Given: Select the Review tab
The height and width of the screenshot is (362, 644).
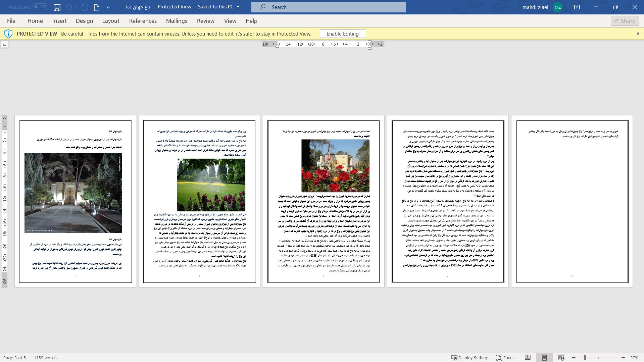Looking at the screenshot, I should tap(206, 21).
